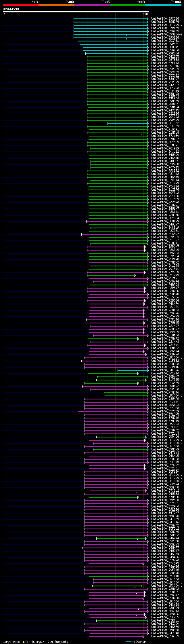Click the UniRef100_A9PGQ3 label
Screen dimensions: 184x644
click(x=165, y=69)
